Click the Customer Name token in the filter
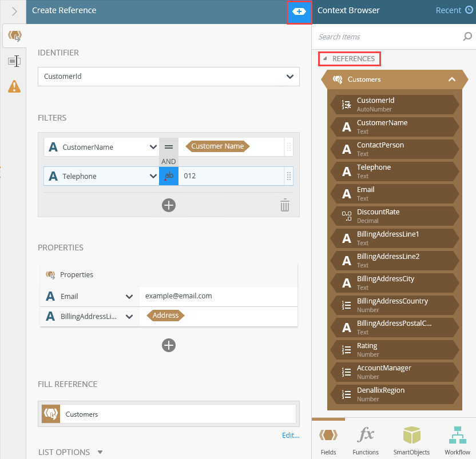Screen dimensions: 476x459 (217, 146)
